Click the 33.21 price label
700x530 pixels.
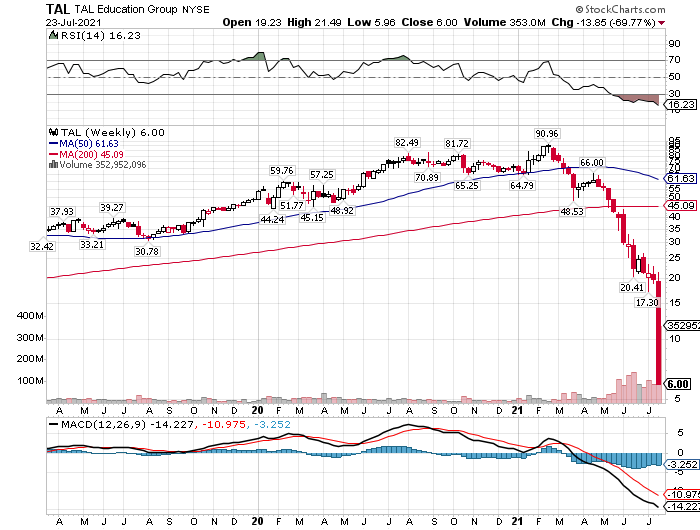[x=92, y=244]
